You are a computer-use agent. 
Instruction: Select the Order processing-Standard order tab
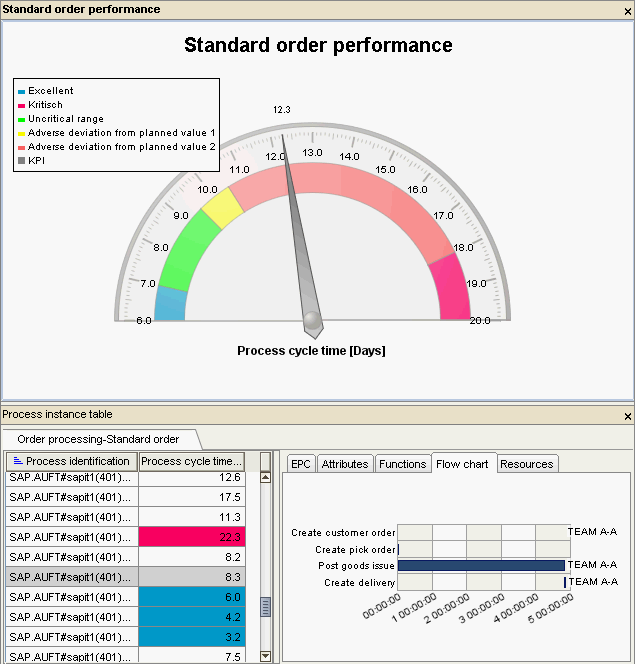tap(98, 439)
